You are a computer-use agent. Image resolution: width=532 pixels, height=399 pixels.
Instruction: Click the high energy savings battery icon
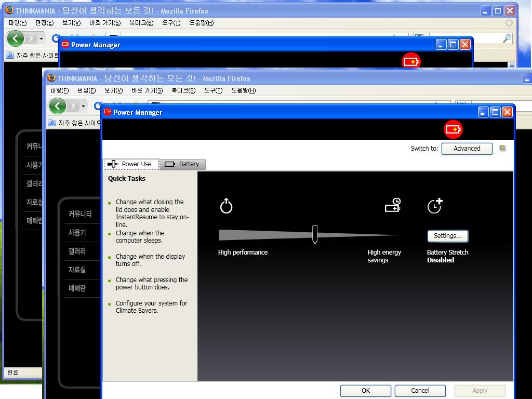392,205
